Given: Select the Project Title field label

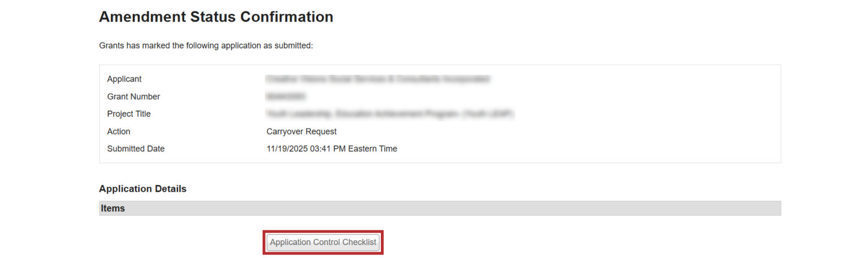Looking at the screenshot, I should (129, 114).
